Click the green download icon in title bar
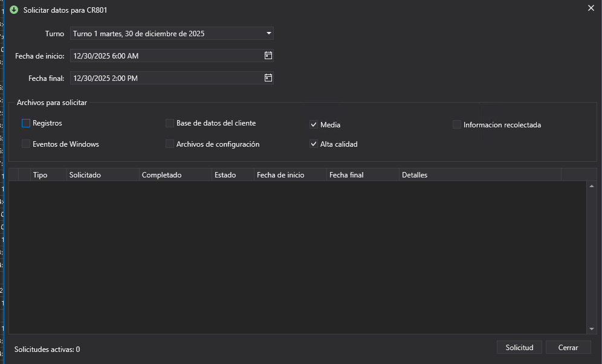The width and height of the screenshot is (602, 364). point(14,10)
